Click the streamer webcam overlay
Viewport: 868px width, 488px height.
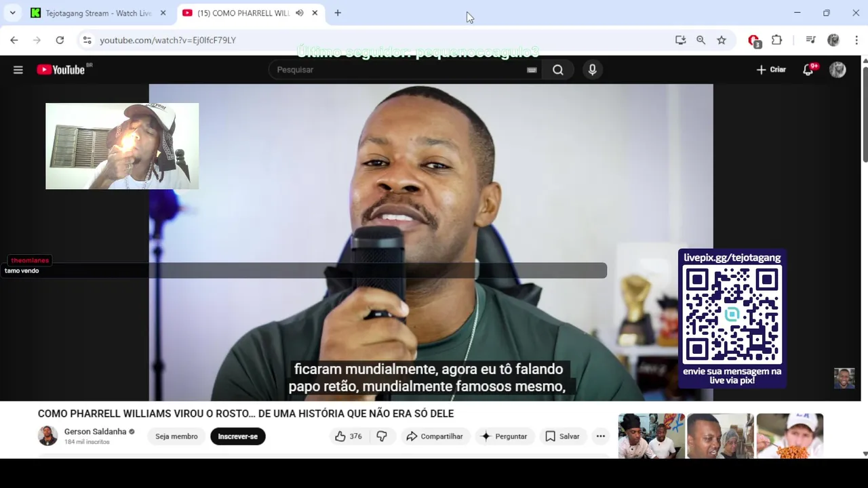pos(122,146)
